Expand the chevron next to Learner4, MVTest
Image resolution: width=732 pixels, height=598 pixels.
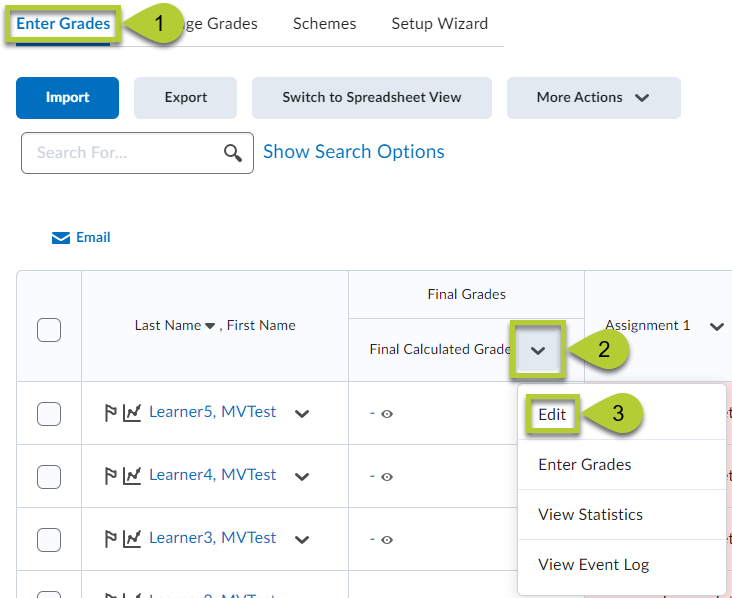(302, 477)
